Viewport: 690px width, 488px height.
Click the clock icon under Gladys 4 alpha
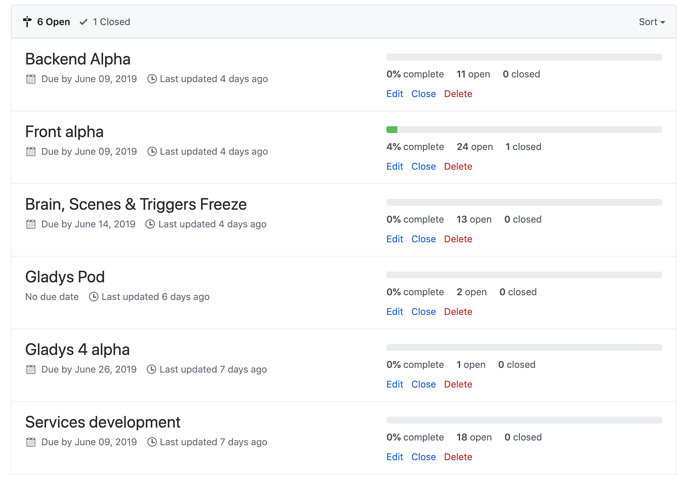tap(151, 369)
